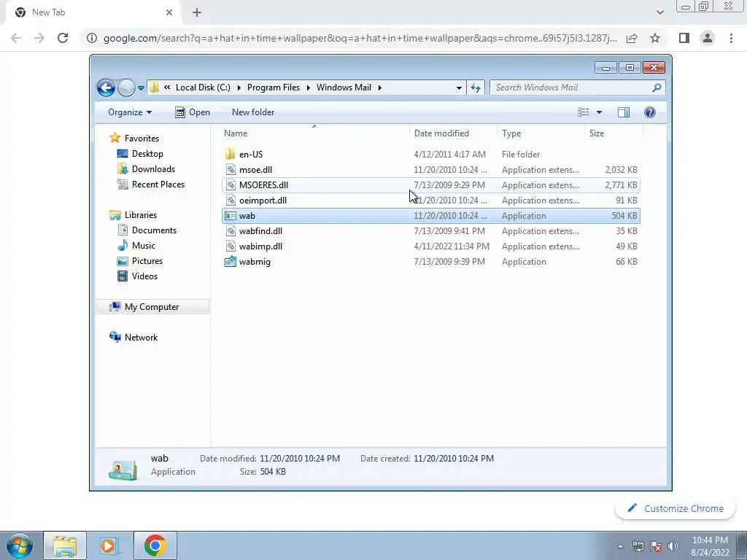Image resolution: width=747 pixels, height=560 pixels.
Task: Open Desktop in the Favorites list
Action: point(147,154)
